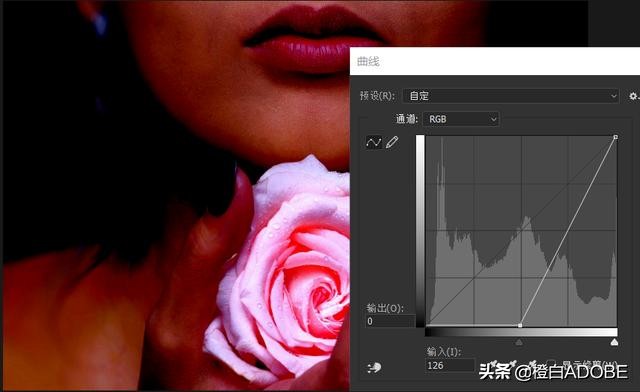
Task: Select the curve endpoint at the top-right corner
Action: 616,137
